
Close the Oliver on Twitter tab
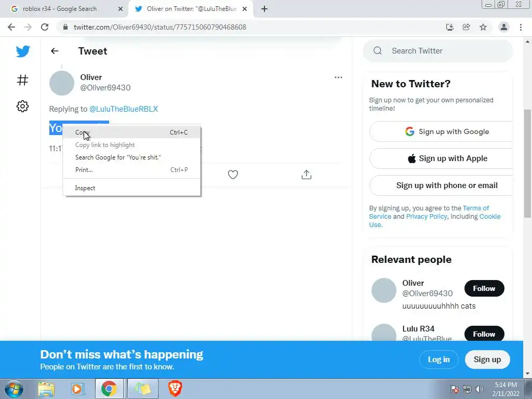click(245, 9)
